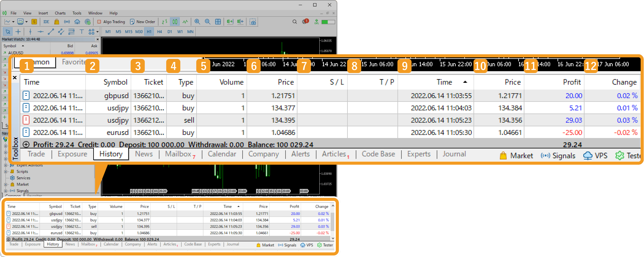The height and width of the screenshot is (257, 644).
Task: Click the green connection status bar
Action: pyautogui.click(x=328, y=22)
